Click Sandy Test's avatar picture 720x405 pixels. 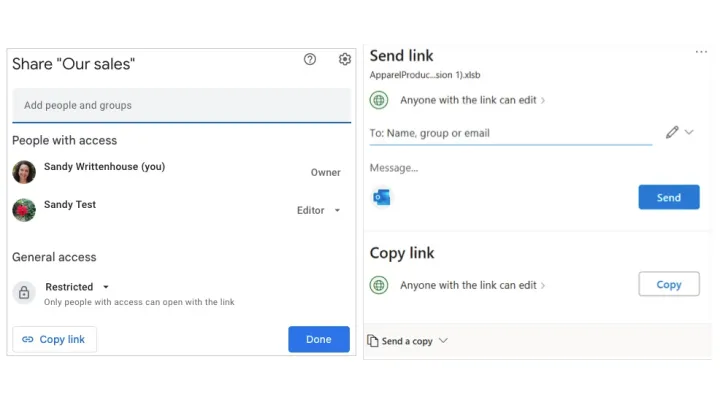[x=24, y=210]
